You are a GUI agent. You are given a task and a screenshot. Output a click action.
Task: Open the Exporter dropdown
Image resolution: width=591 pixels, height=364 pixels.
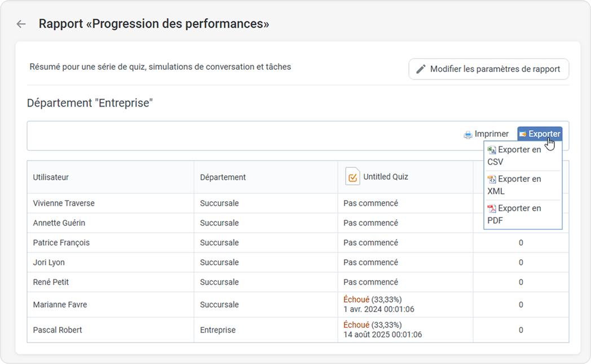(540, 134)
